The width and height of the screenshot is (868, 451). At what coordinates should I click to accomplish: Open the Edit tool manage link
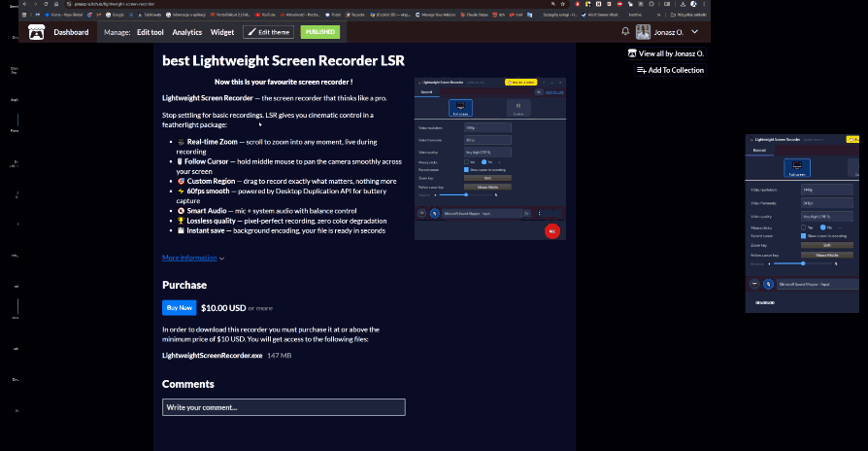(x=150, y=32)
